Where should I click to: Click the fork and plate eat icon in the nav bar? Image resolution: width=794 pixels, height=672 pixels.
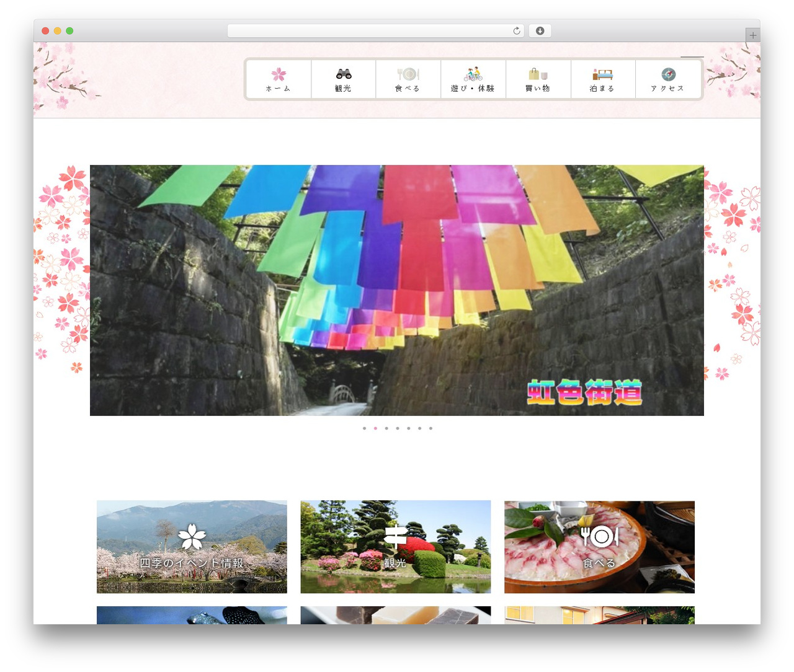(x=408, y=74)
